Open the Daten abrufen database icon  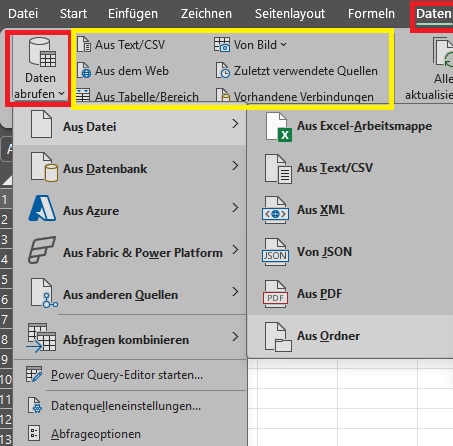43,52
